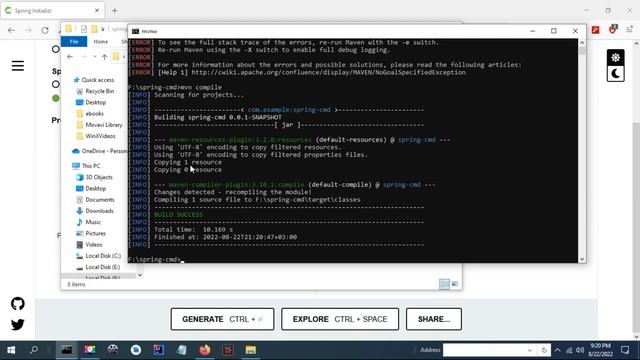Open the notification center icon

pos(625,350)
